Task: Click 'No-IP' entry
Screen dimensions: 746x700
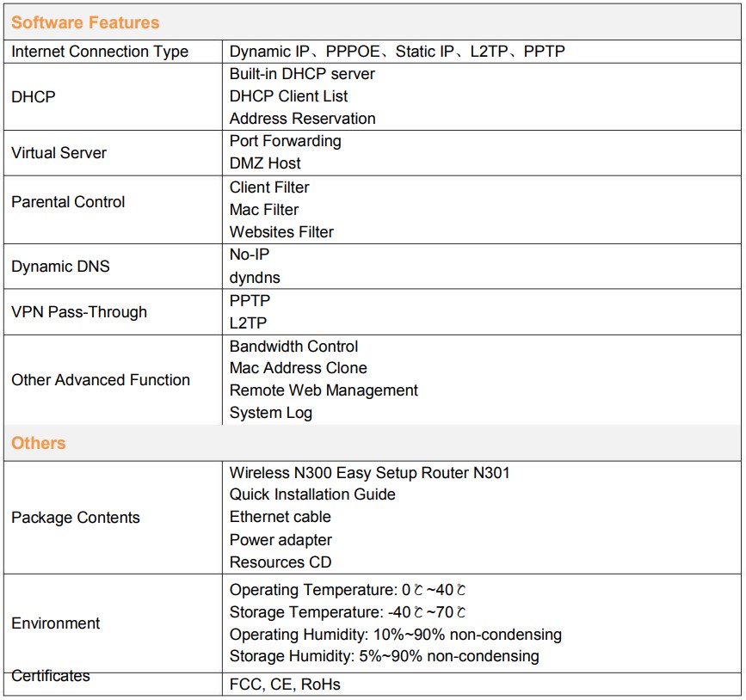Action: point(250,255)
